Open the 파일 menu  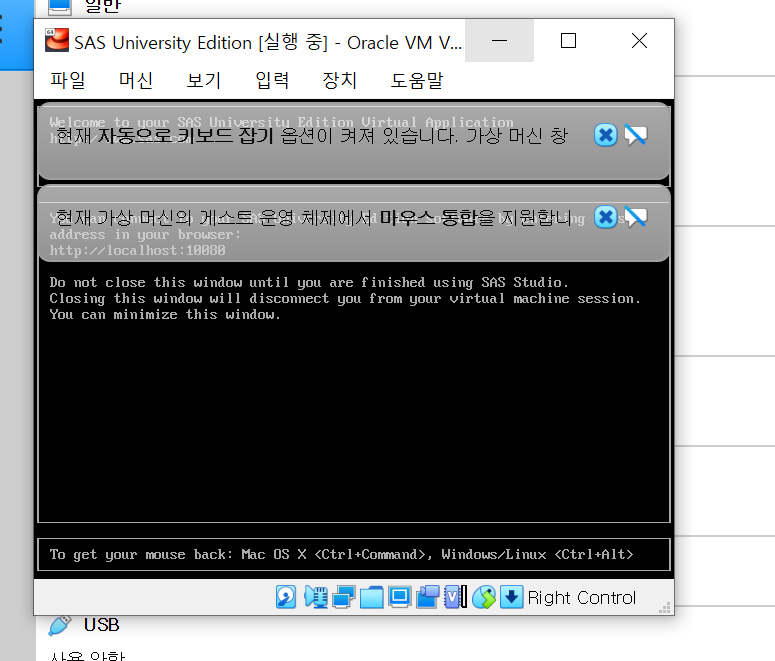tap(68, 80)
